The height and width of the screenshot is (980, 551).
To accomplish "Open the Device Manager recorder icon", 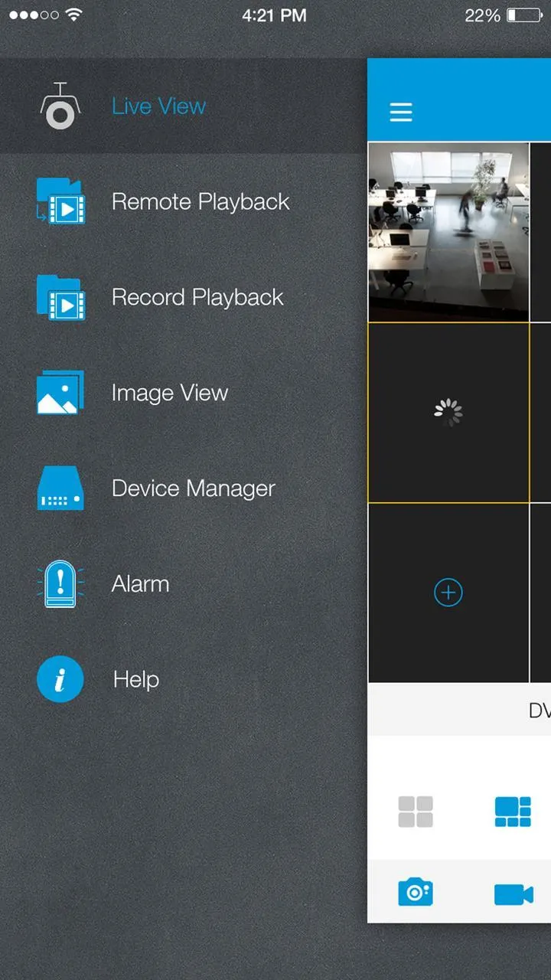I will point(60,488).
